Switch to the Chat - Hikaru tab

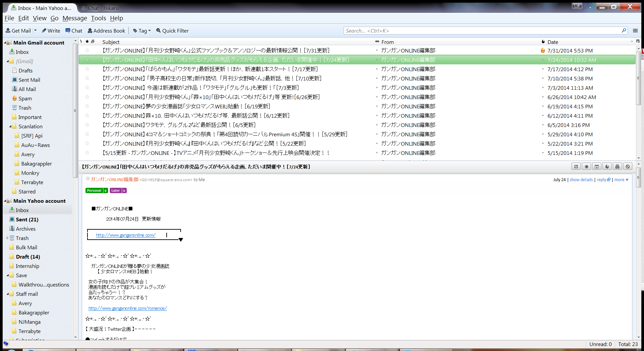pyautogui.click(x=111, y=8)
